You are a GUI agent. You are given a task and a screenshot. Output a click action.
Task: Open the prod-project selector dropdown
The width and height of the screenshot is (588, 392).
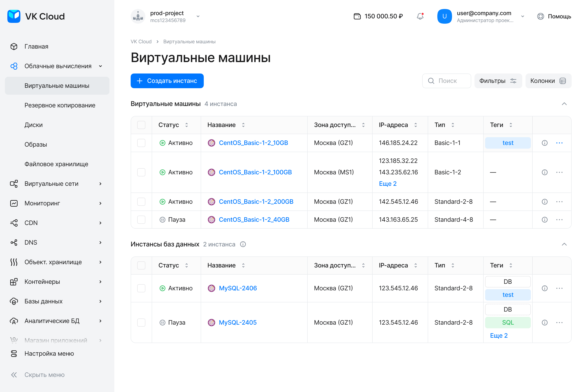click(x=198, y=16)
